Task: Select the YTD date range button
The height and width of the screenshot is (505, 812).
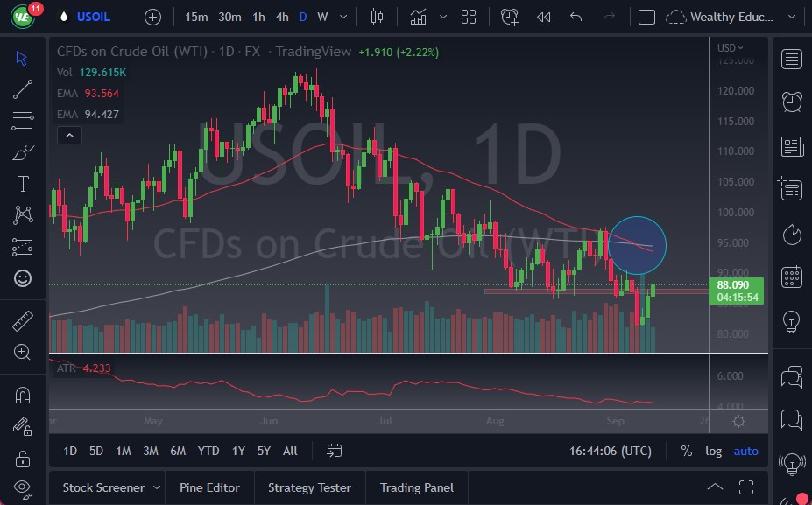Action: (208, 451)
